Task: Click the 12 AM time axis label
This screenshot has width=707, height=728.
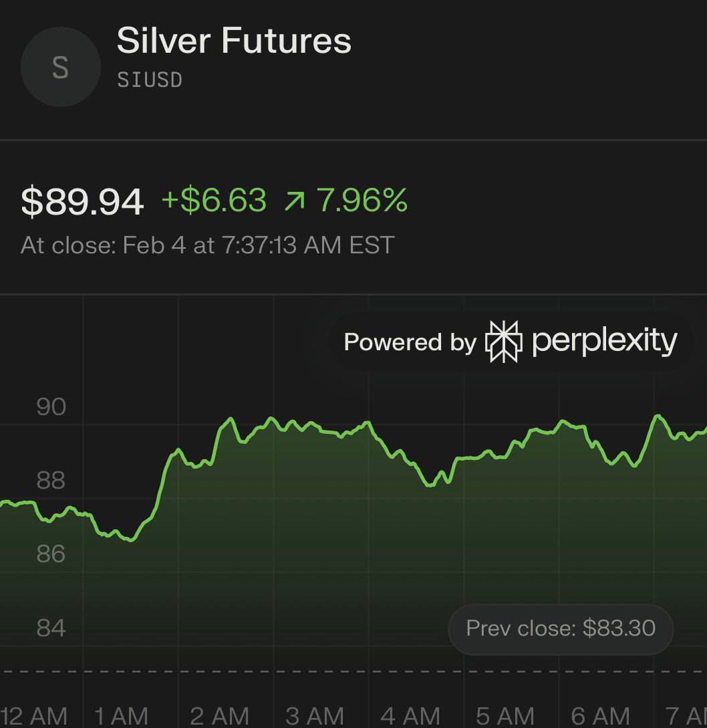Action: coord(33,716)
